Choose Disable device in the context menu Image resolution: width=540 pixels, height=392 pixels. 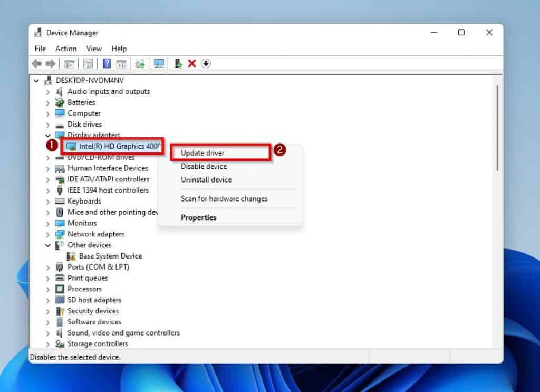point(204,166)
